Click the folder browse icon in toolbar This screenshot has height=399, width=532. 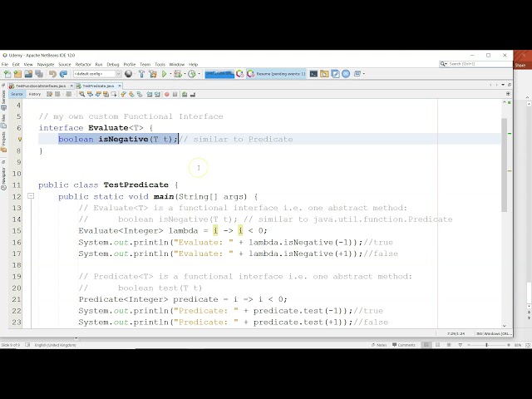pos(324,74)
